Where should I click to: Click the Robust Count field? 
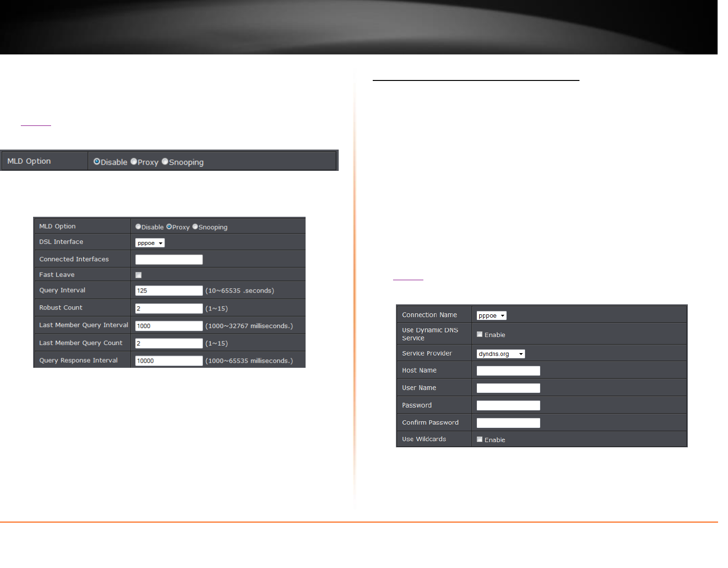tap(169, 309)
